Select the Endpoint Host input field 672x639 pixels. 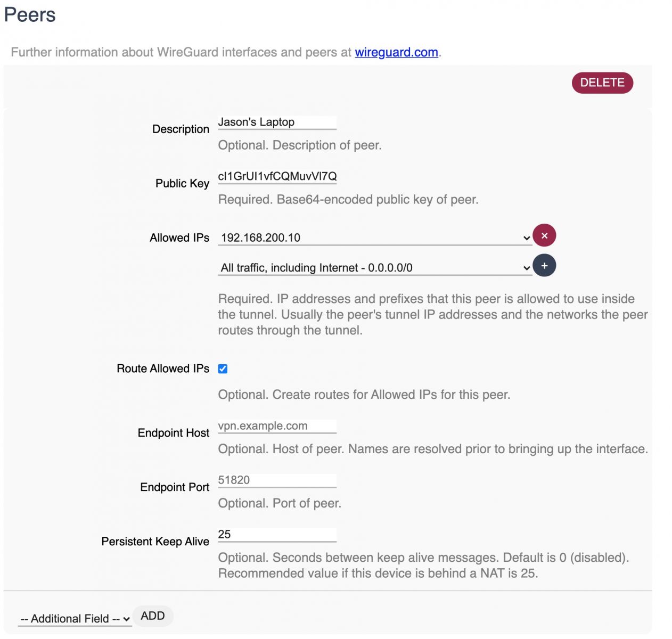(277, 426)
